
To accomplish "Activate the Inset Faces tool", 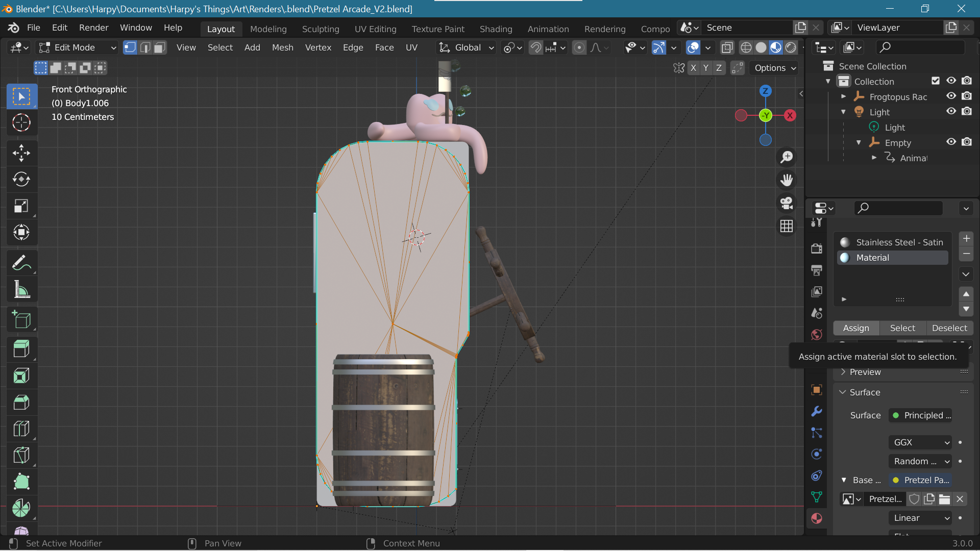I will pyautogui.click(x=21, y=376).
